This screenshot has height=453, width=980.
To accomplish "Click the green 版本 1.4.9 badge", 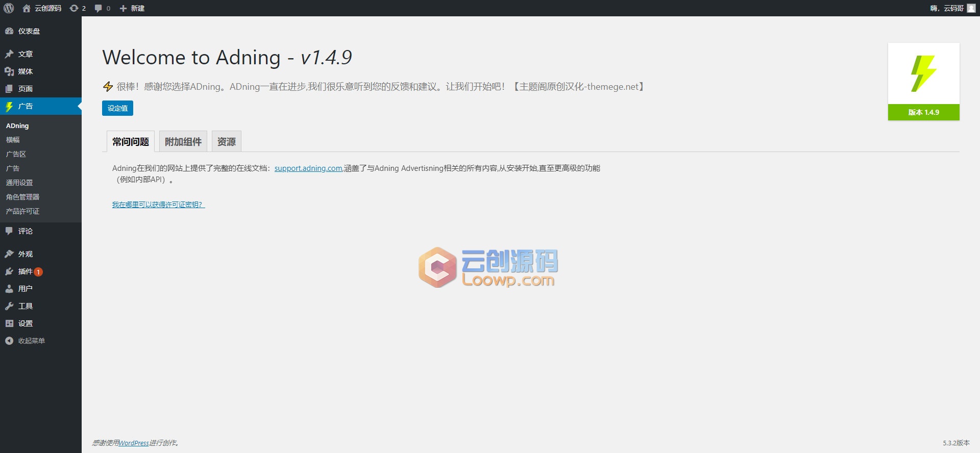I will pos(923,112).
